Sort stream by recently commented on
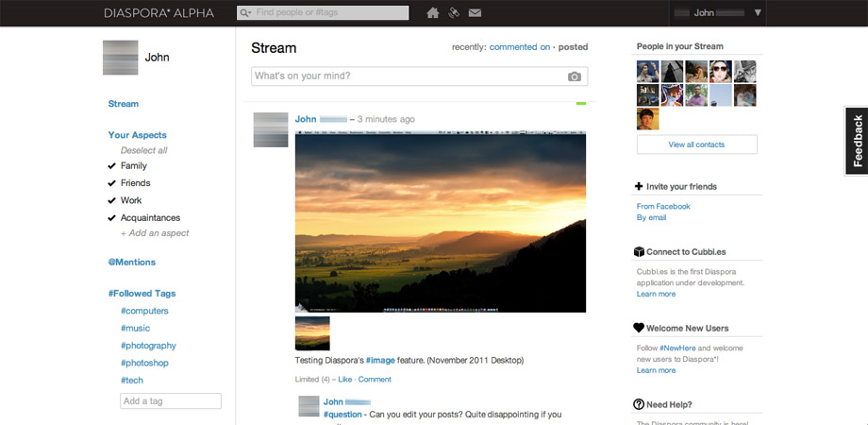The width and height of the screenshot is (868, 425). (520, 47)
